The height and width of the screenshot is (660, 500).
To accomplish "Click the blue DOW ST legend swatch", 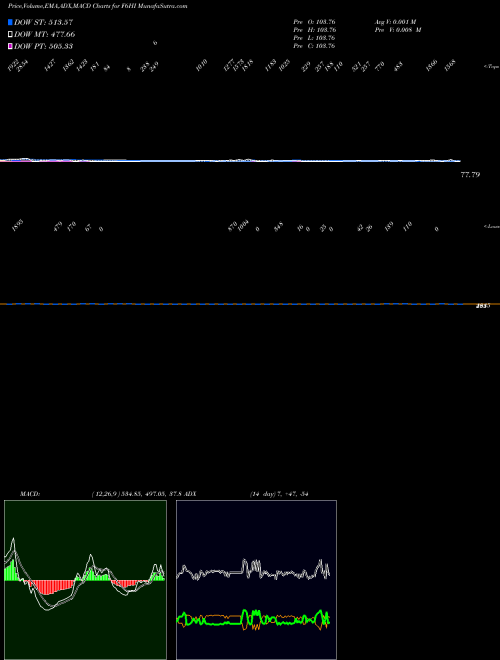I will [10, 22].
